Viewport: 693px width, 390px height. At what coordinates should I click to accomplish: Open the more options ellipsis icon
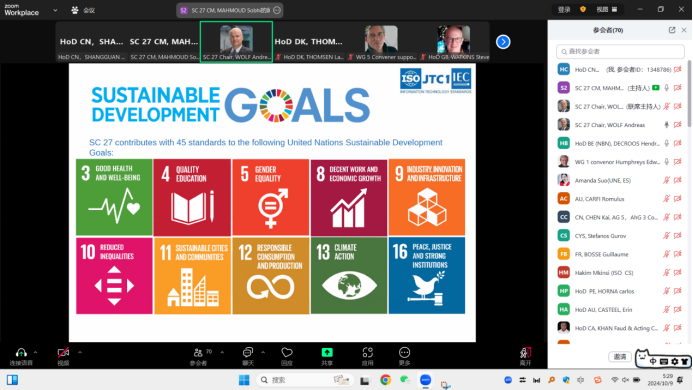[x=404, y=352]
